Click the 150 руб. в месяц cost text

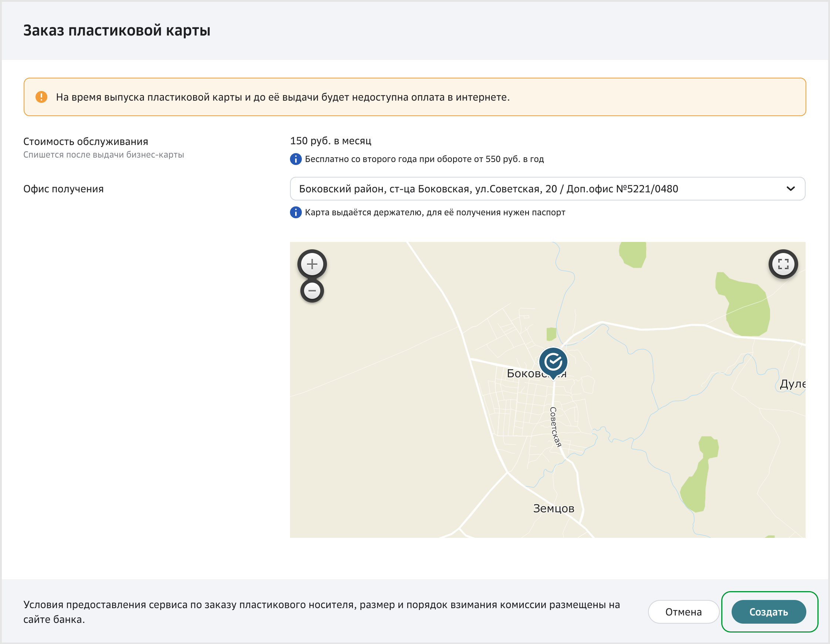click(330, 141)
